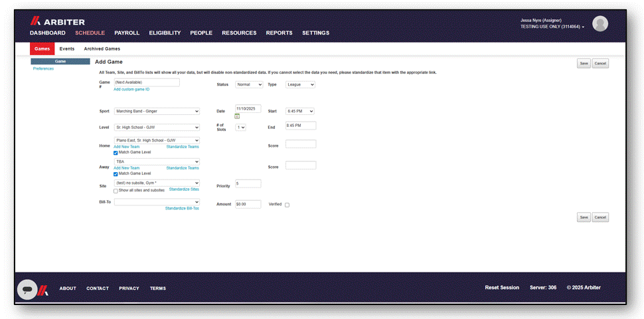Click Add New Team under Away

coord(127,168)
